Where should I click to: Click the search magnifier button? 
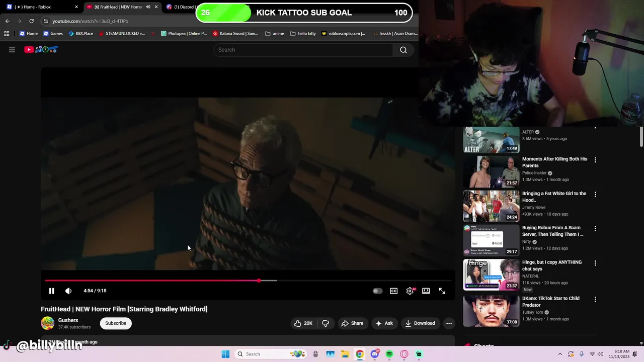404,50
